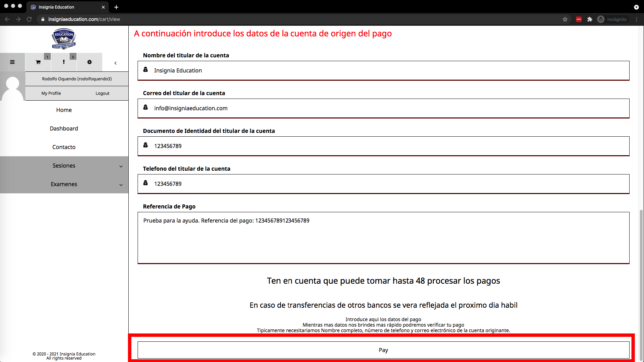The height and width of the screenshot is (362, 644).
Task: Open the browser extensions puzzle icon
Action: [x=590, y=19]
